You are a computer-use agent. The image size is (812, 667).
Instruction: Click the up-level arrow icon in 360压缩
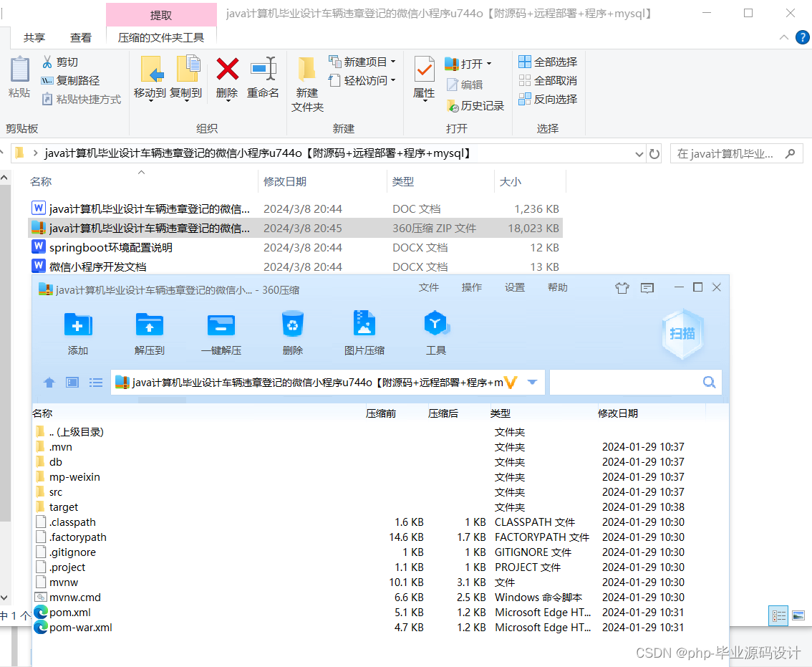pos(49,382)
